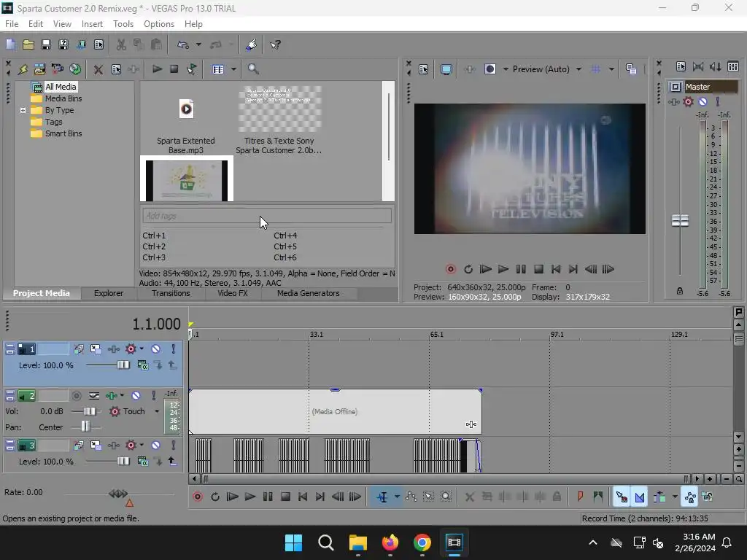This screenshot has height=560, width=747.
Task: Toggle Mute on video track 3
Action: [x=156, y=446]
